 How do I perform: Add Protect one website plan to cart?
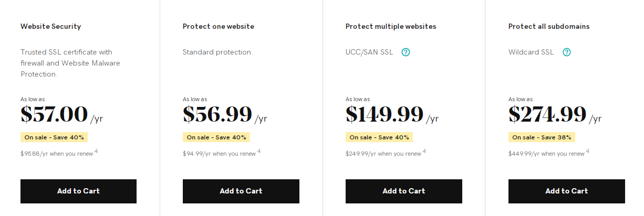coord(241,191)
